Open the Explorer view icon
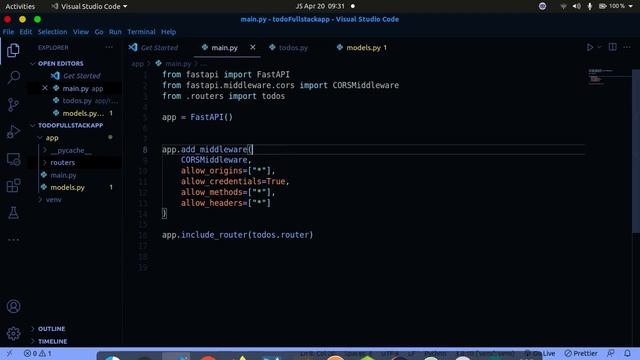This screenshot has height=360, width=640. pyautogui.click(x=13, y=51)
